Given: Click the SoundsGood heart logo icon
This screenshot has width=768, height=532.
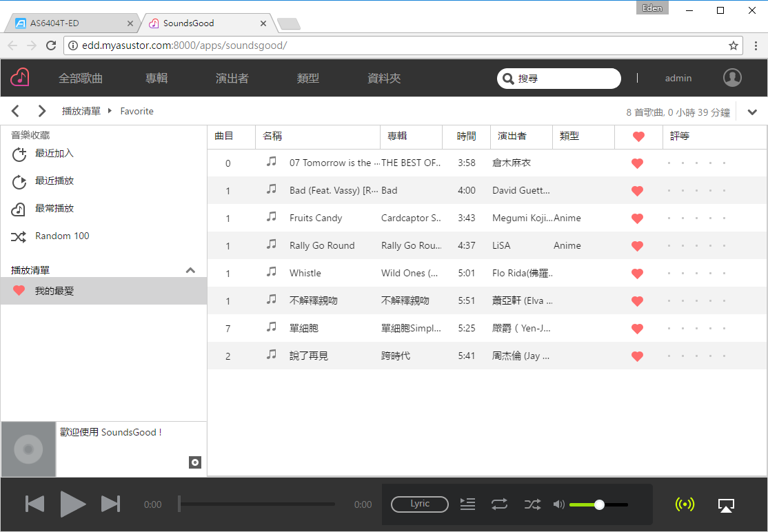Looking at the screenshot, I should pyautogui.click(x=20, y=77).
